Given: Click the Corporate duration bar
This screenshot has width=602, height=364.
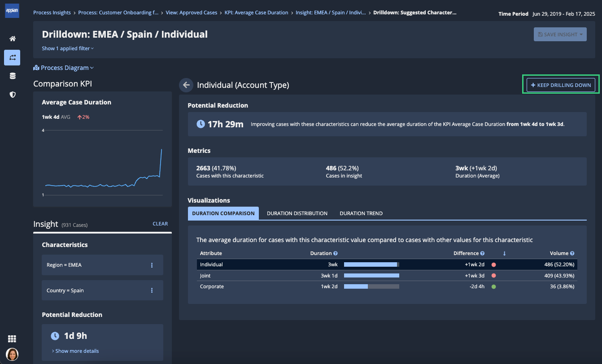Looking at the screenshot, I should click(x=371, y=286).
